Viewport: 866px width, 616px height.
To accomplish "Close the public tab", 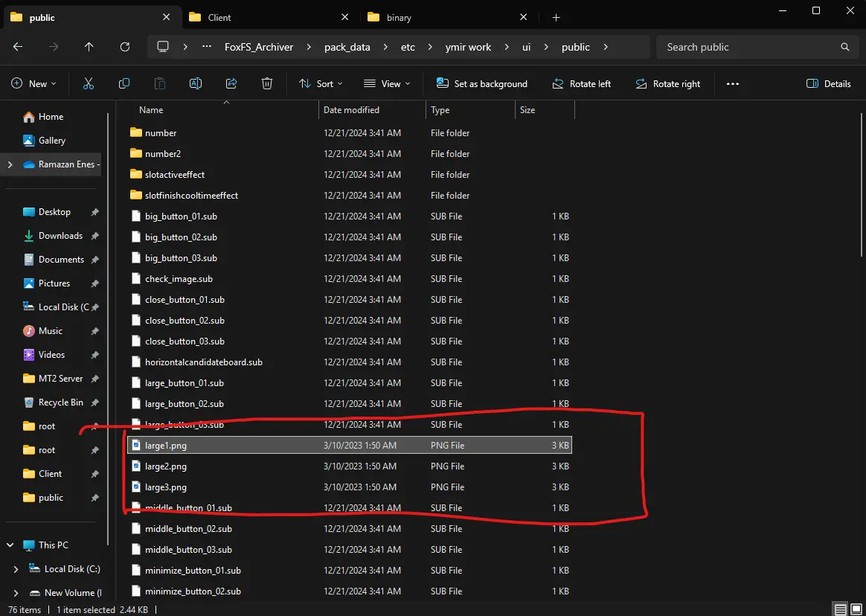I will pos(166,17).
